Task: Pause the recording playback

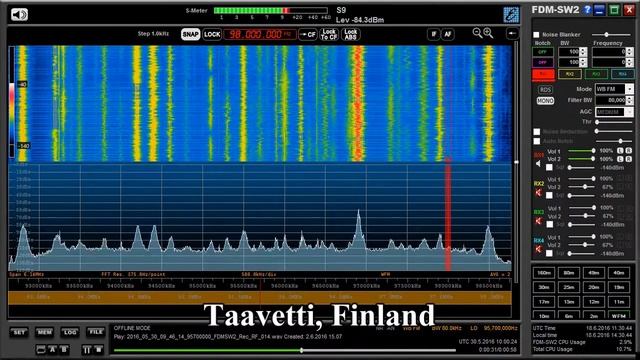Action: [87, 350]
